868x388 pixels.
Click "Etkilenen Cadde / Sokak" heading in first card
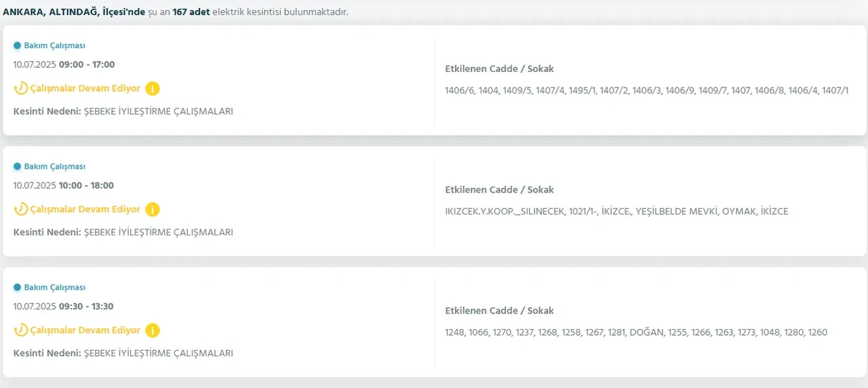(499, 69)
